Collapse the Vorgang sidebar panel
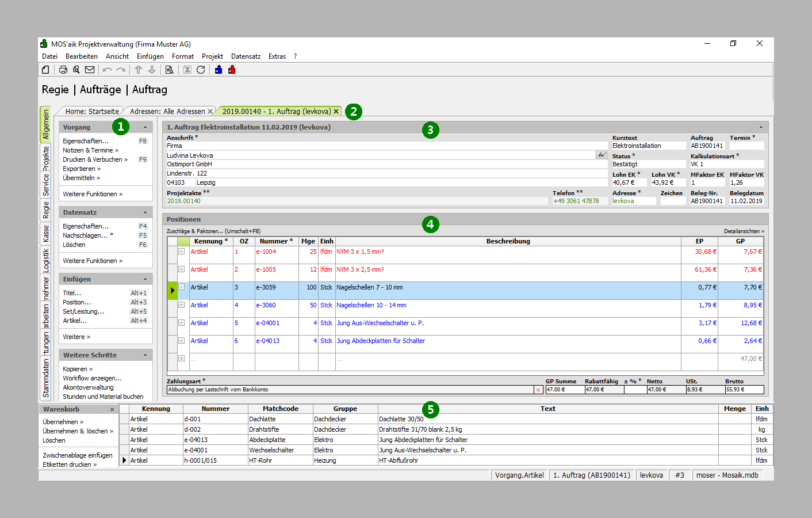The width and height of the screenshot is (812, 518). click(x=145, y=127)
